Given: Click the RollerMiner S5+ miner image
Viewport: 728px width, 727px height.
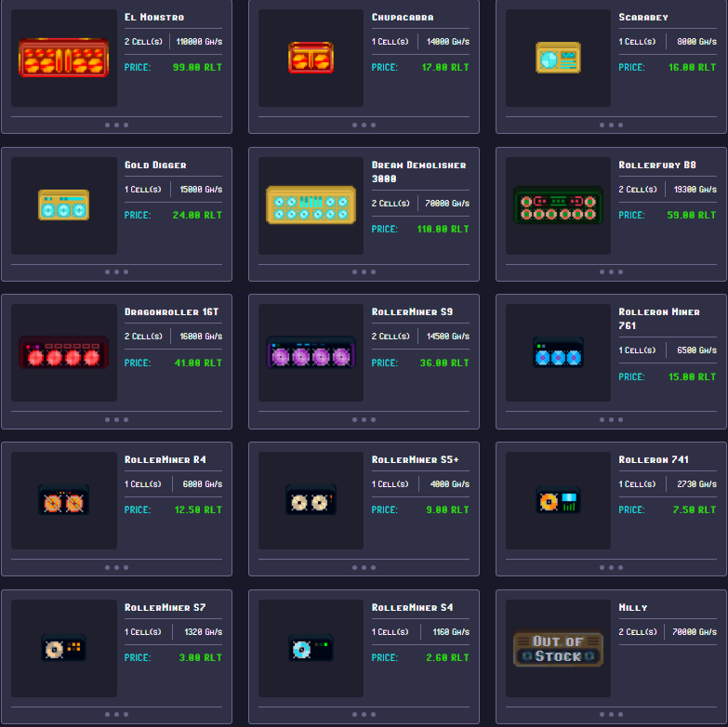Looking at the screenshot, I should tap(311, 500).
